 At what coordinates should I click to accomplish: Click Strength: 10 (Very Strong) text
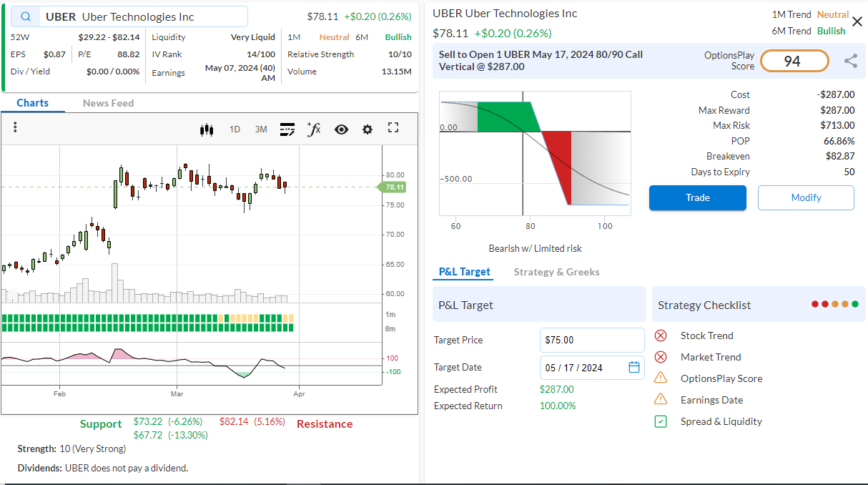pyautogui.click(x=71, y=449)
